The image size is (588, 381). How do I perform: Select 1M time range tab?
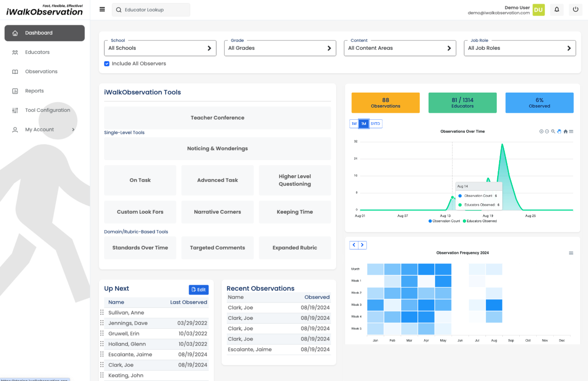pos(364,124)
